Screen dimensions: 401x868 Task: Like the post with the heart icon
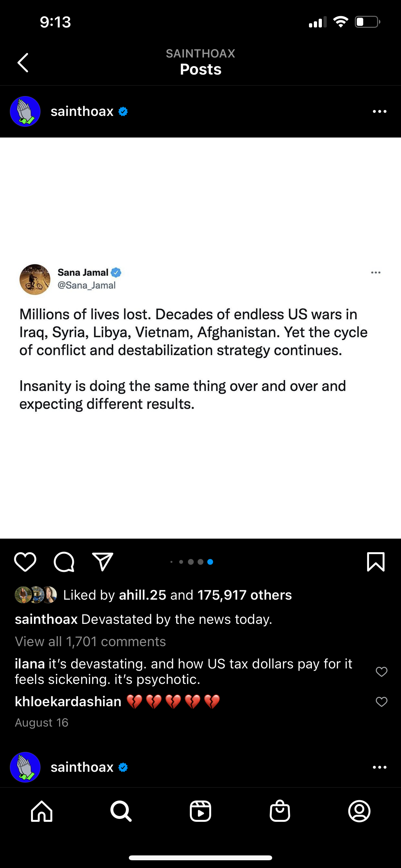pos(25,562)
